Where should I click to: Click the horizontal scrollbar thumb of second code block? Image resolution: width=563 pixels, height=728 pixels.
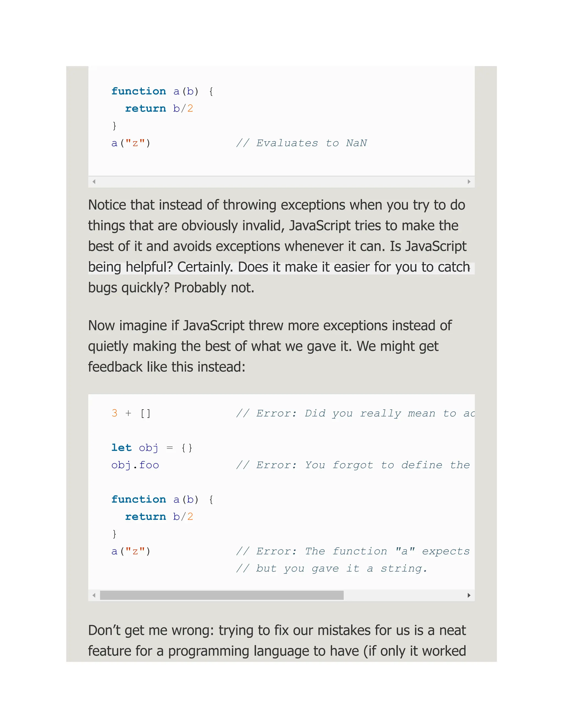point(222,595)
